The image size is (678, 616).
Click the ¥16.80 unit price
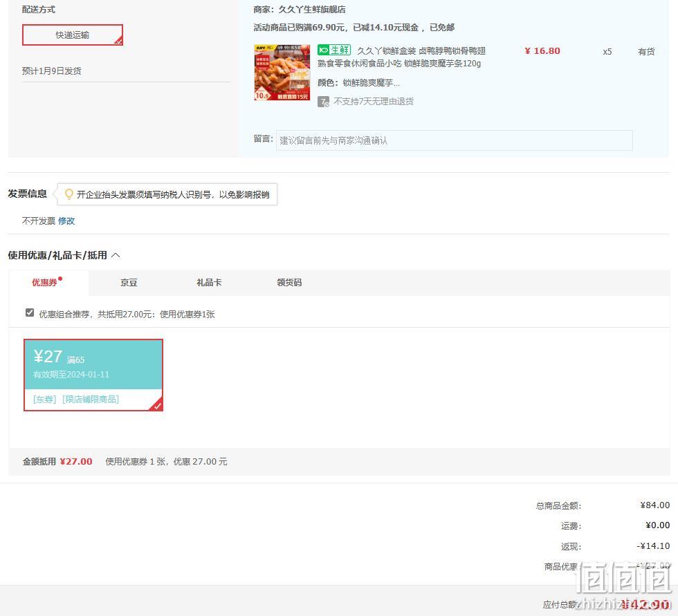tap(542, 51)
